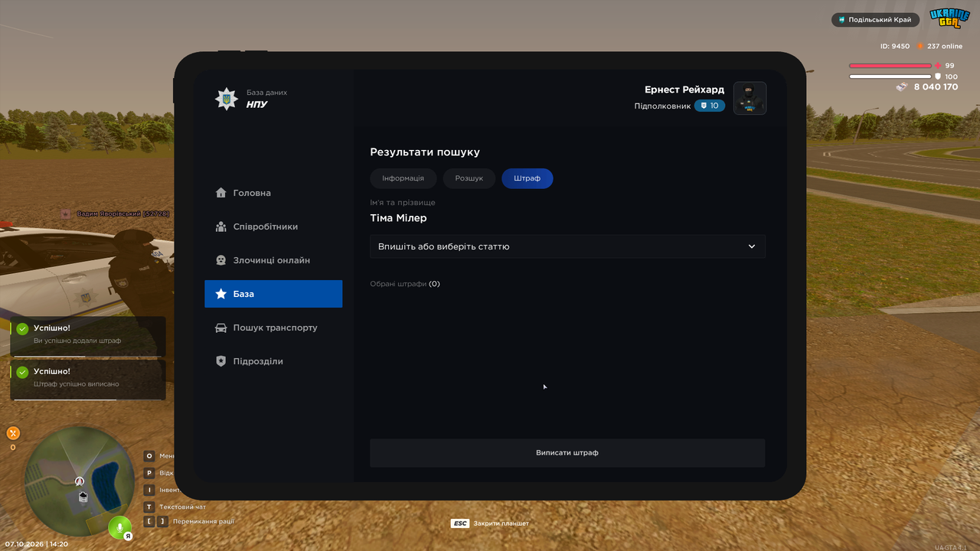
Task: Open the Підрозділи menu item
Action: click(273, 361)
